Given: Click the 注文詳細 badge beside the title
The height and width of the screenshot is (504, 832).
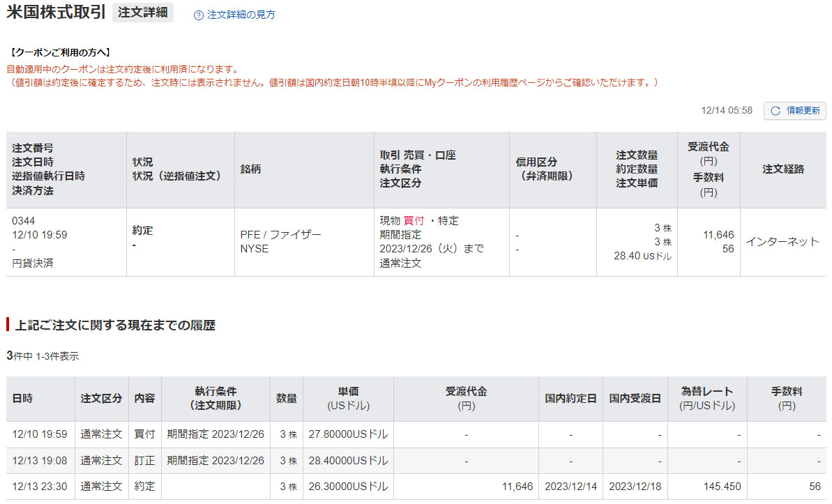Looking at the screenshot, I should 143,13.
